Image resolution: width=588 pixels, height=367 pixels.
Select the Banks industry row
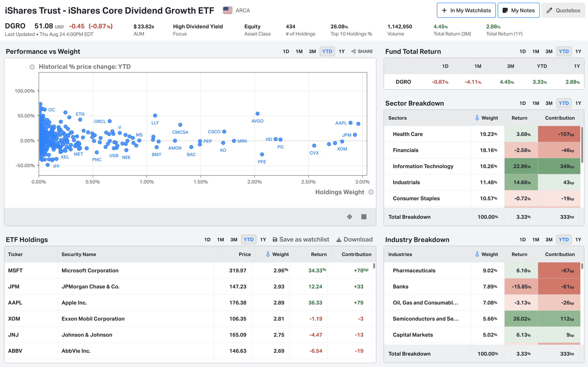pyautogui.click(x=482, y=286)
